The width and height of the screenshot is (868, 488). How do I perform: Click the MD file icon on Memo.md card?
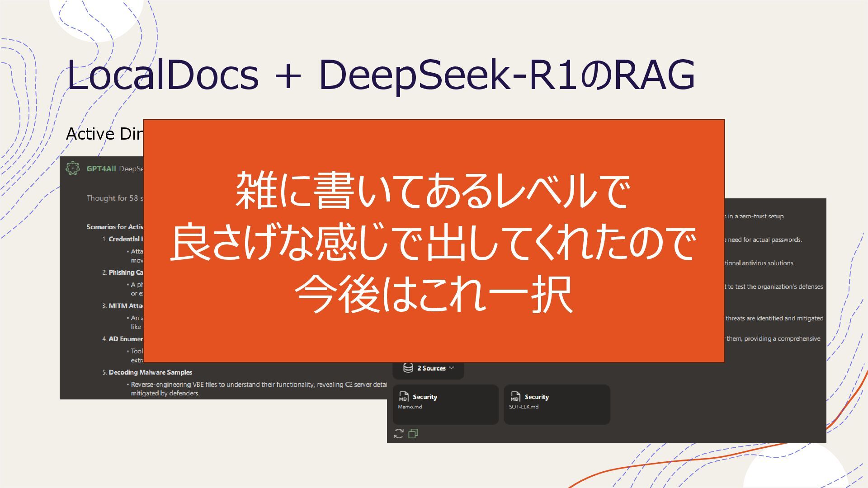tap(403, 397)
